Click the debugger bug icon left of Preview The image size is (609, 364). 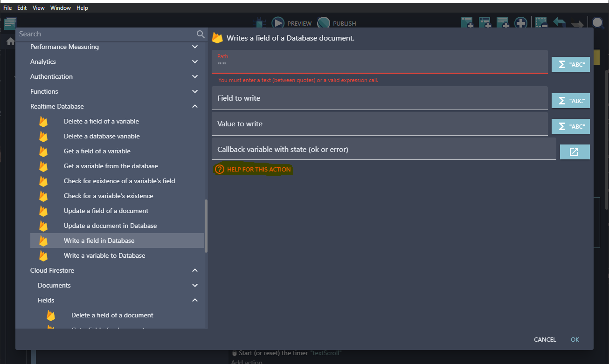pyautogui.click(x=259, y=23)
